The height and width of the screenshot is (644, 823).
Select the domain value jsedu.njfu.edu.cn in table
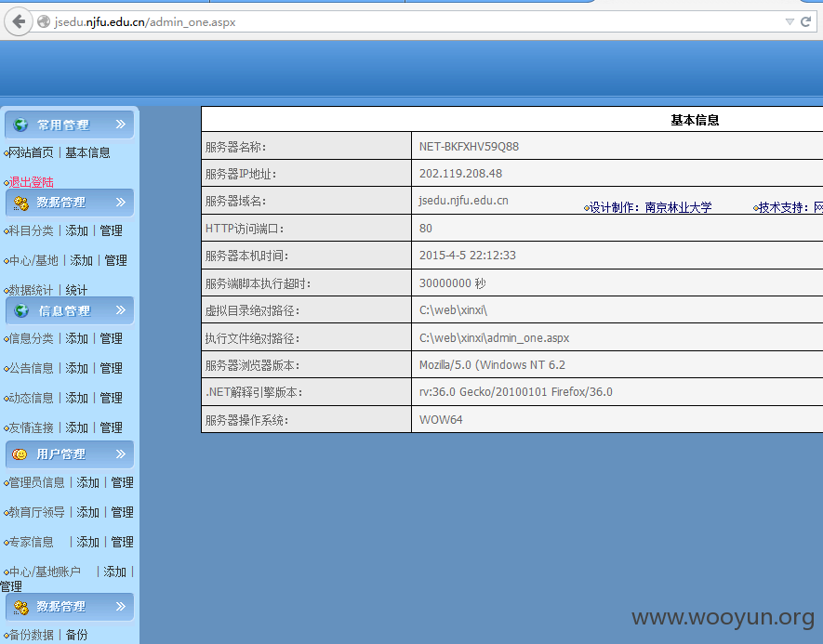pos(463,201)
